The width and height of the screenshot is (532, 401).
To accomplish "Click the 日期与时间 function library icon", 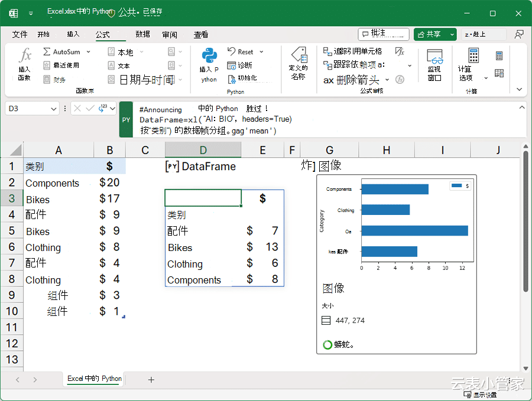I will (111, 79).
